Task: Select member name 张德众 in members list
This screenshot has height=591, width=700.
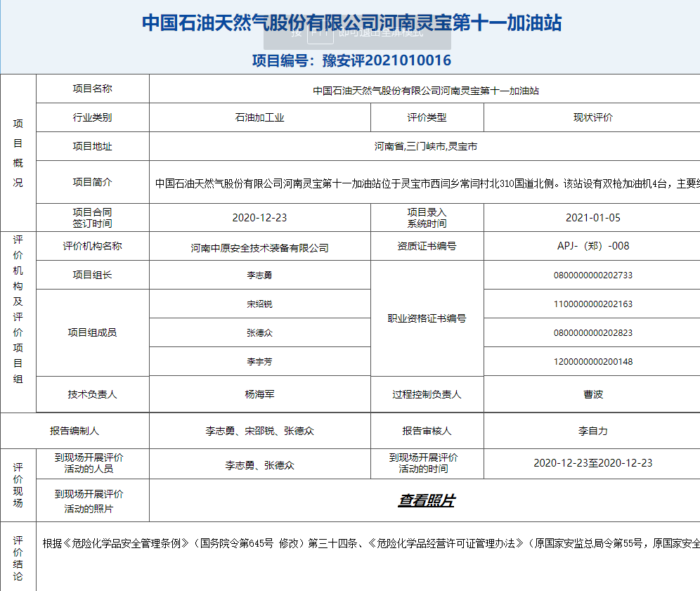Action: pyautogui.click(x=259, y=333)
